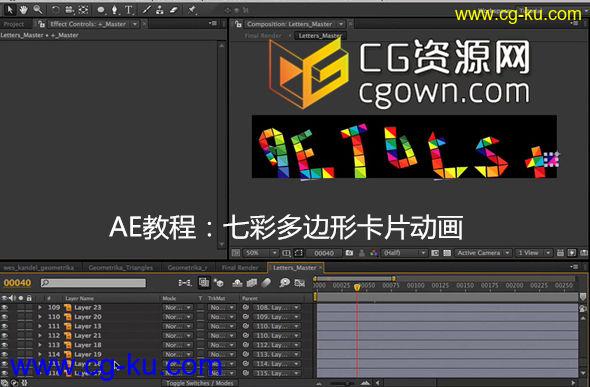Select the Pan Behind anchor point tool
Image resolution: width=590 pixels, height=387 pixels.
83,10
